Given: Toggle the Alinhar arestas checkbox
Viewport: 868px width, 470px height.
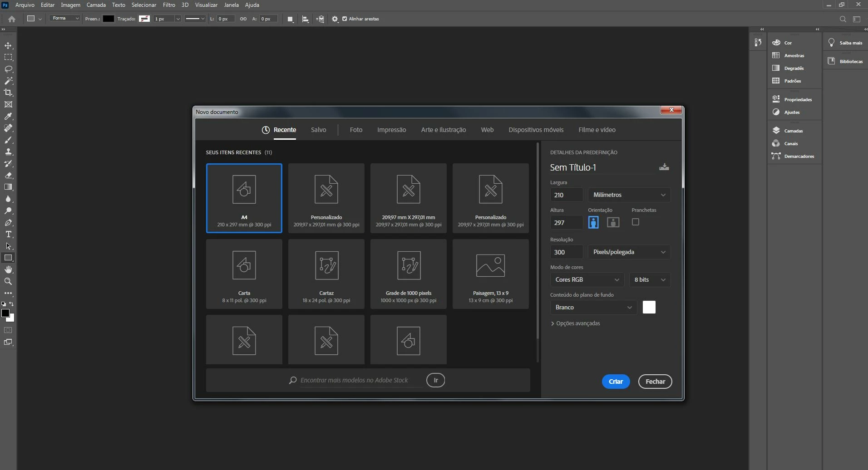Looking at the screenshot, I should click(345, 19).
